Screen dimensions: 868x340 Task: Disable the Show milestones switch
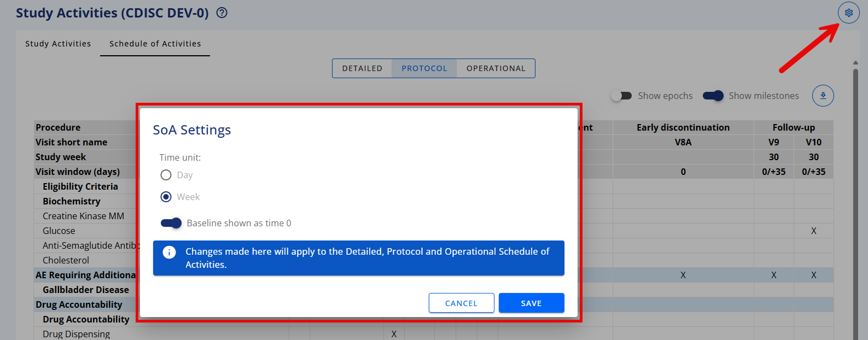tap(713, 96)
